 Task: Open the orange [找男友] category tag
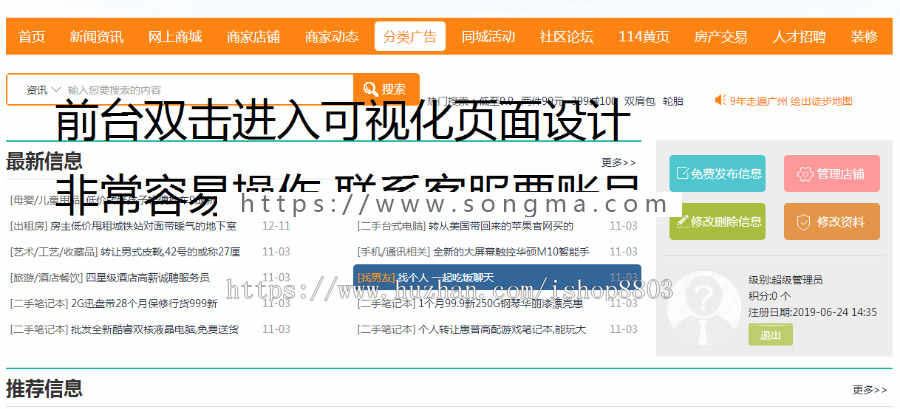377,278
